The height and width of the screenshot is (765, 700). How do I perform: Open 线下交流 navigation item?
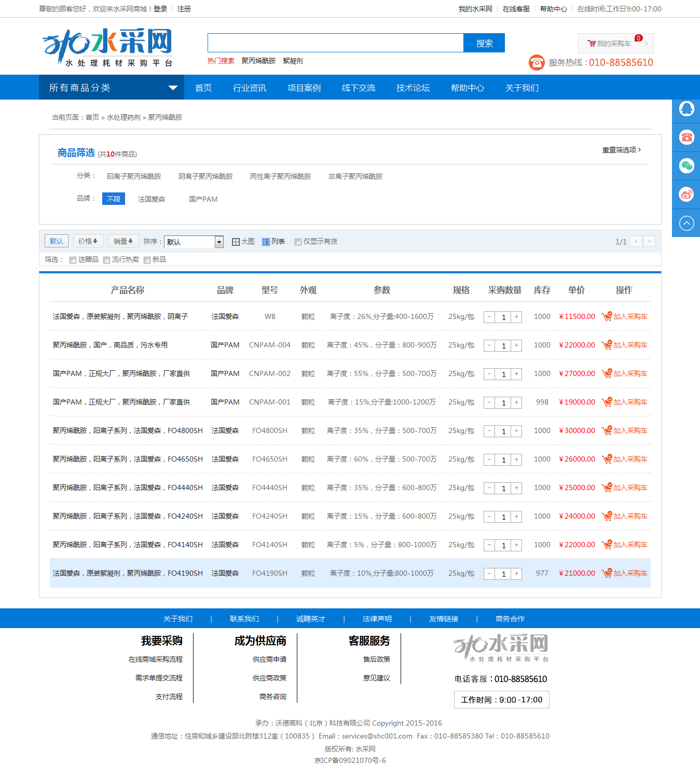(359, 88)
